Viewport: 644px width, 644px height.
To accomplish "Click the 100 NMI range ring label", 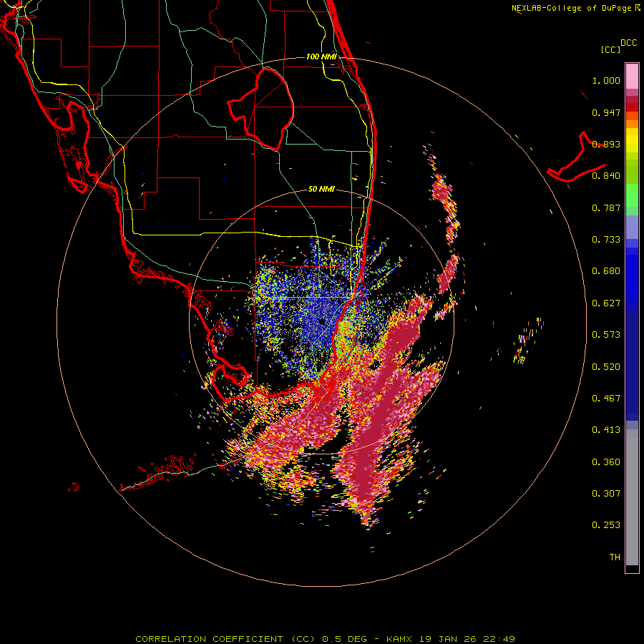I will [x=321, y=57].
